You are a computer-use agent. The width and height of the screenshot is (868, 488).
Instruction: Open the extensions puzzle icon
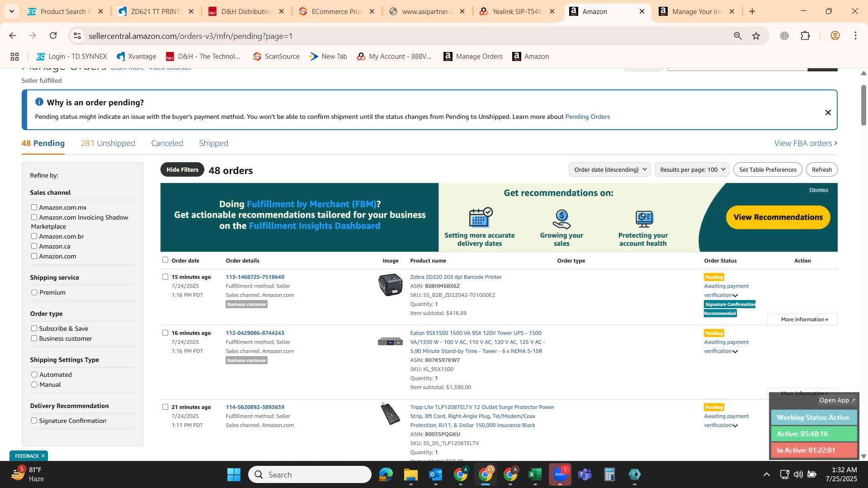[x=805, y=36]
